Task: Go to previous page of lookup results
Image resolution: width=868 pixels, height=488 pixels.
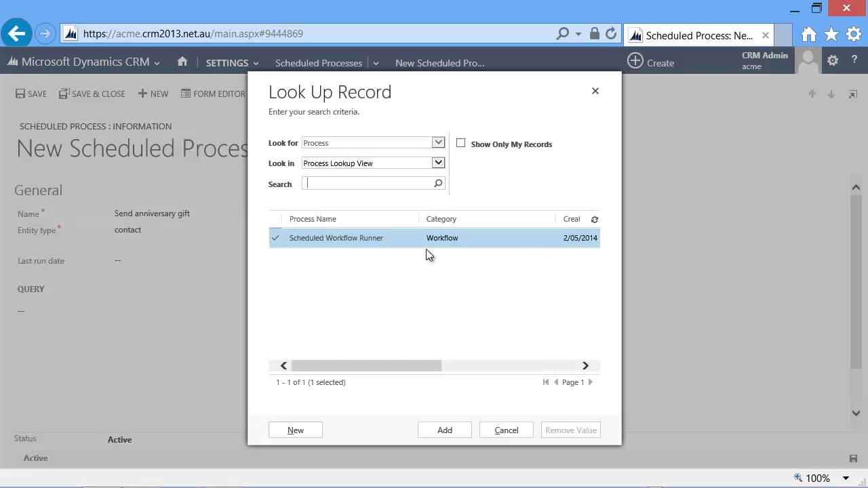Action: [556, 382]
